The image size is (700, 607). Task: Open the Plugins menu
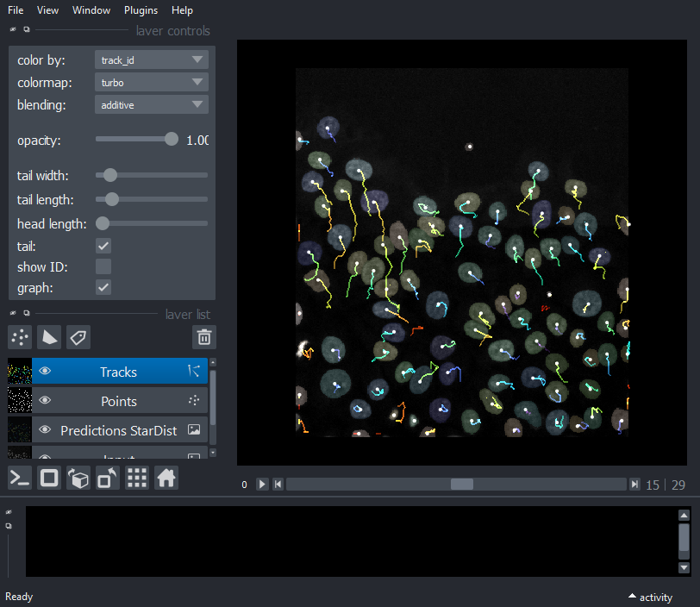pos(141,10)
